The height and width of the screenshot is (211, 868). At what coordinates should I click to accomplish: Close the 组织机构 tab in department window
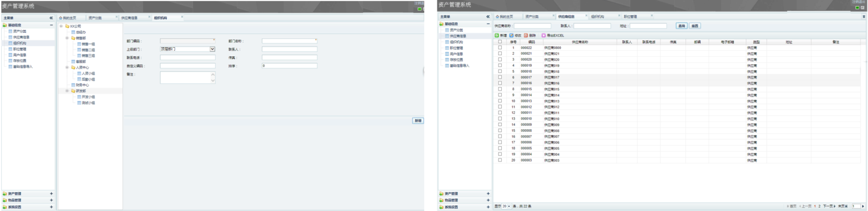(x=182, y=17)
